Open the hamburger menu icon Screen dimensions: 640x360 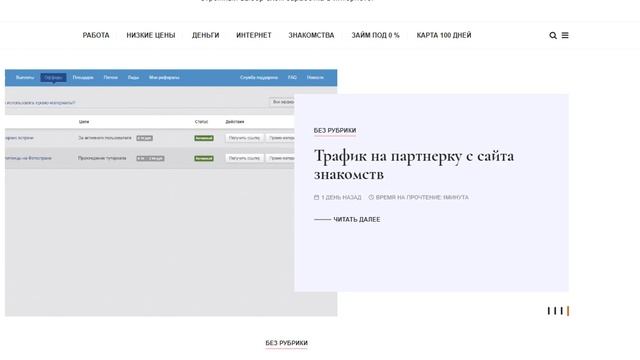point(565,36)
